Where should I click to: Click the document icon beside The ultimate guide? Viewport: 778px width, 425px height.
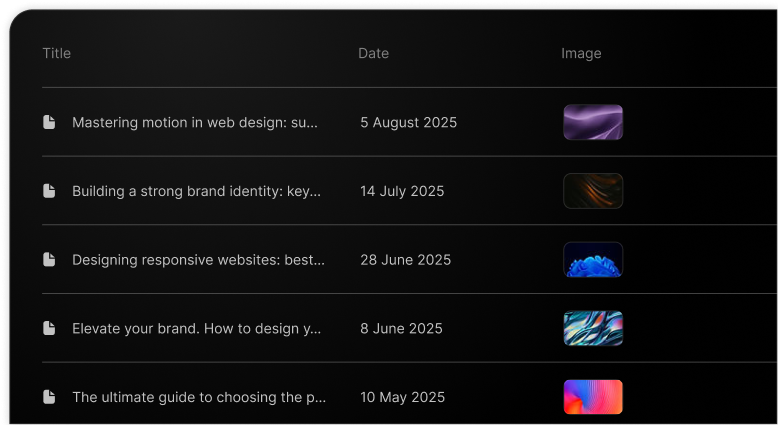click(49, 397)
